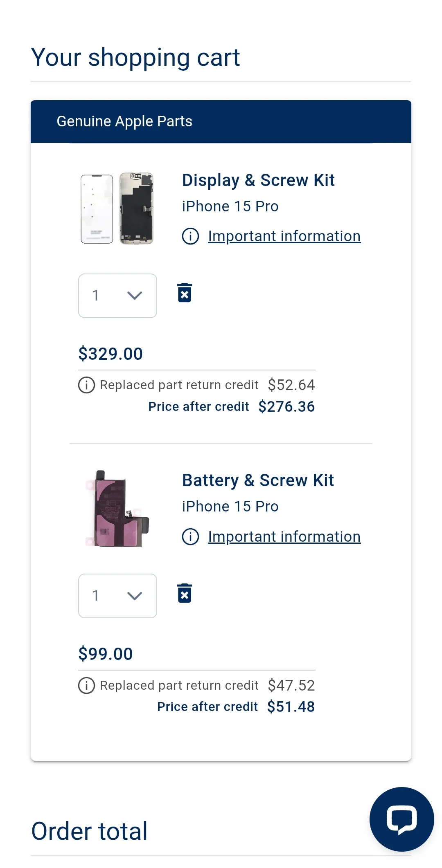The height and width of the screenshot is (868, 442).
Task: Click the Genuine Apple Parts header
Action: click(x=124, y=121)
